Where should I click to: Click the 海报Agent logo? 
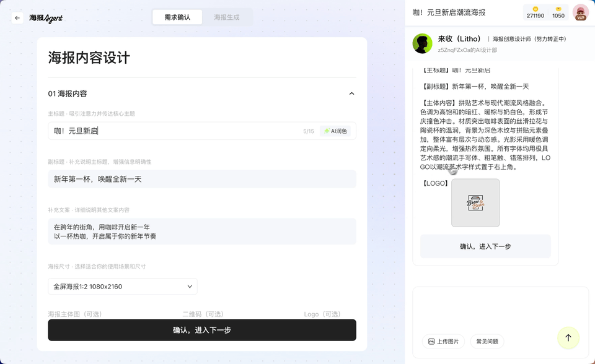point(45,17)
